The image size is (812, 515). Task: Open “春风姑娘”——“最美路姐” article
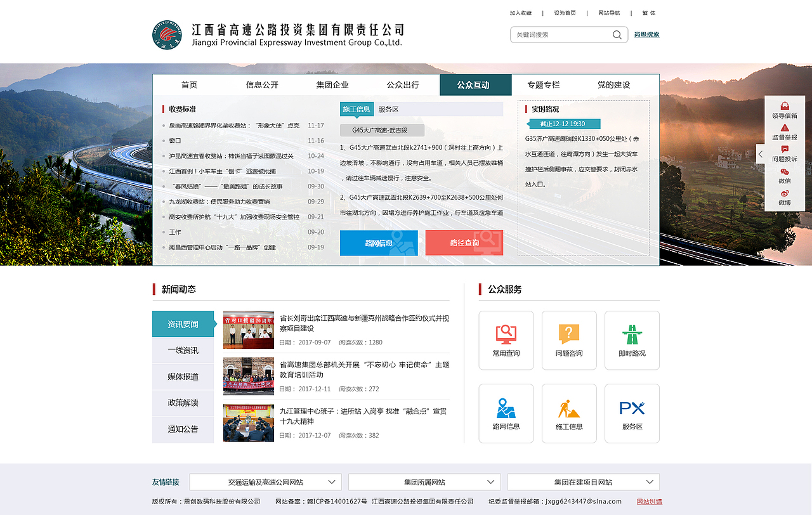(x=226, y=186)
